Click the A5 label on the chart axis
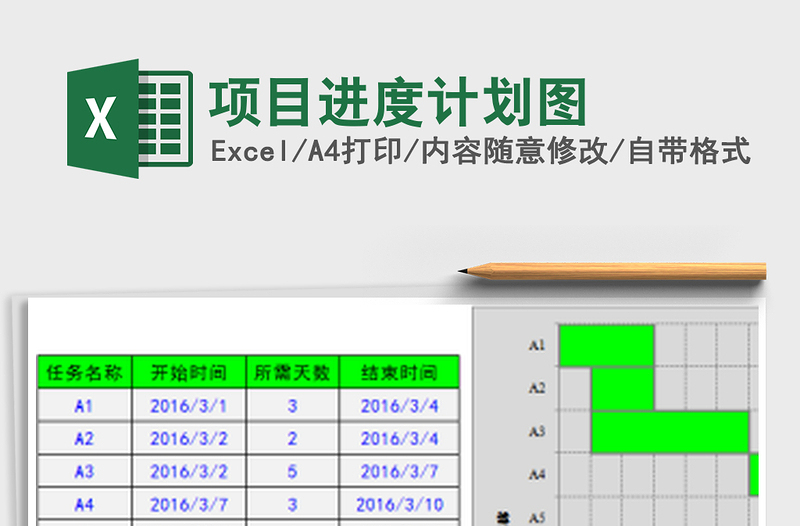 (x=536, y=517)
